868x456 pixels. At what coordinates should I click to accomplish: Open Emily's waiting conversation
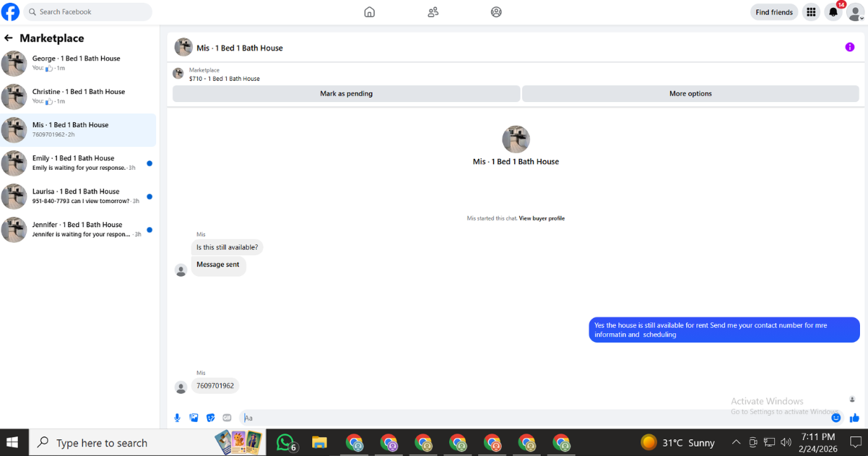click(x=78, y=163)
